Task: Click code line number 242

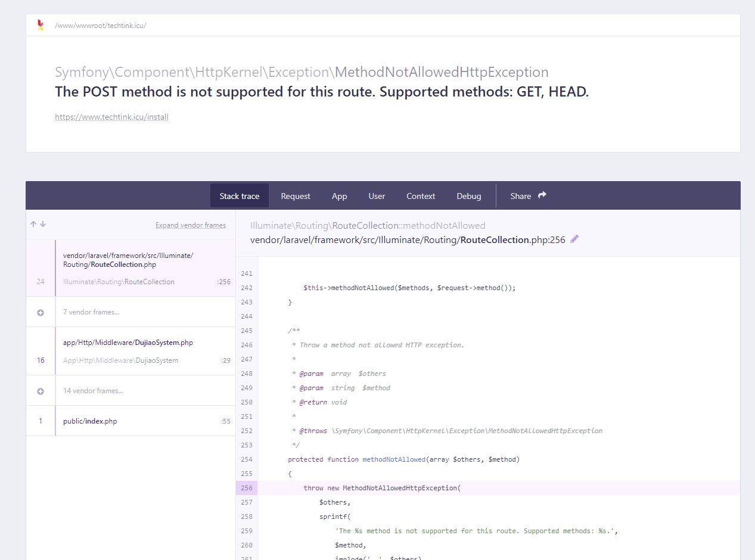Action: point(247,288)
